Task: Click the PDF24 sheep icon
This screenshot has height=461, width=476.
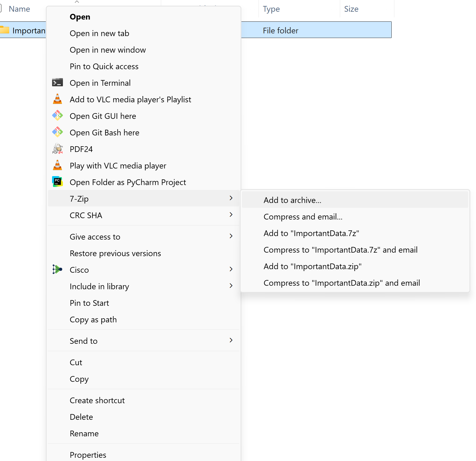Action: click(x=57, y=149)
